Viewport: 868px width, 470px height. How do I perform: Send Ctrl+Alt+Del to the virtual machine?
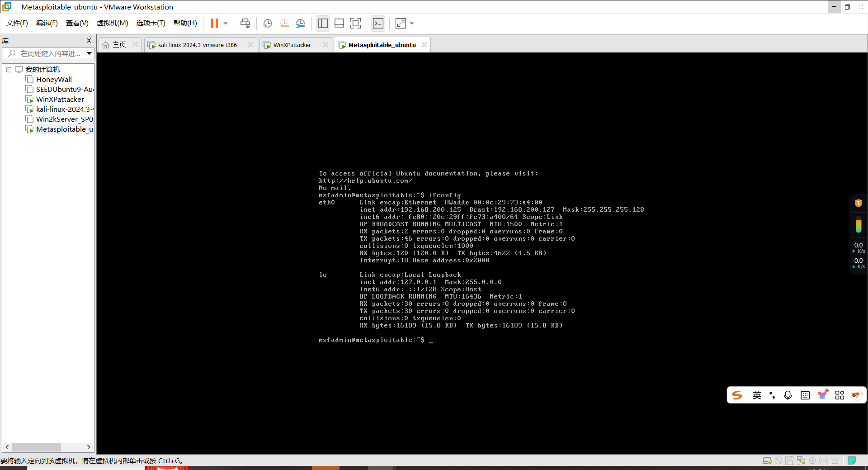pos(245,24)
